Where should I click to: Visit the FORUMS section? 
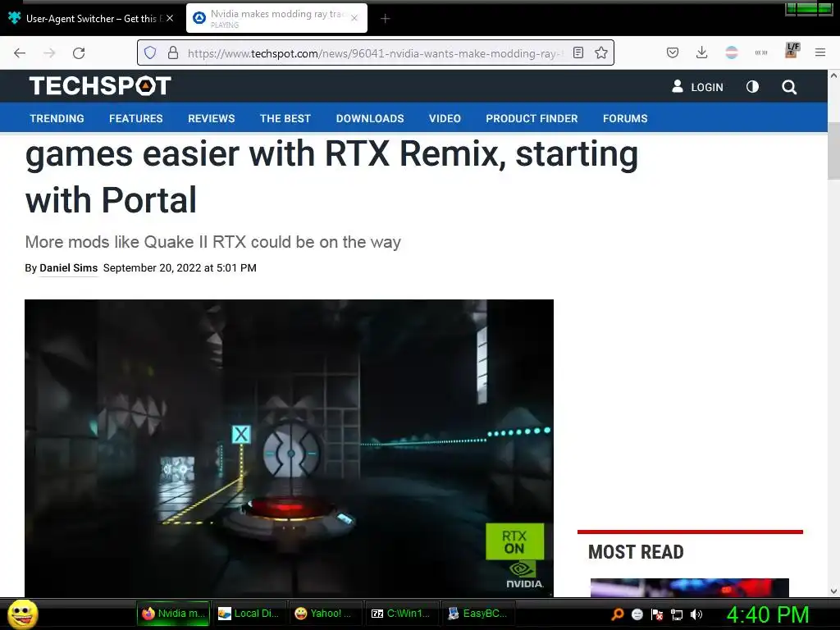click(x=625, y=118)
